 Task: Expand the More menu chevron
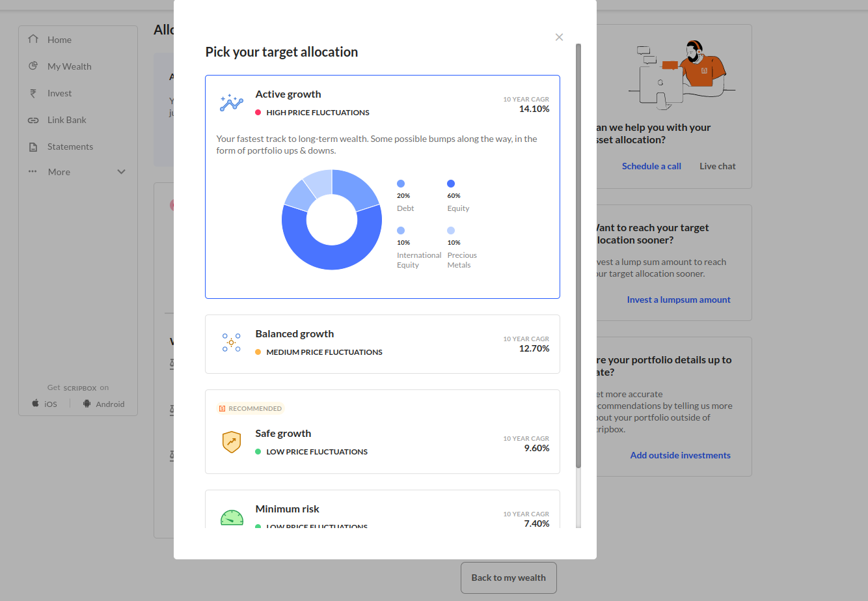[x=121, y=172]
